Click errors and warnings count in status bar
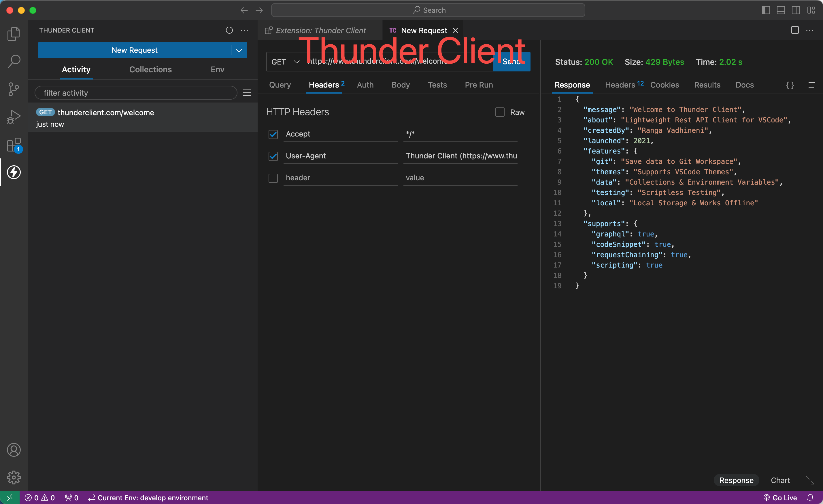Viewport: 823px width, 504px height. tap(40, 498)
